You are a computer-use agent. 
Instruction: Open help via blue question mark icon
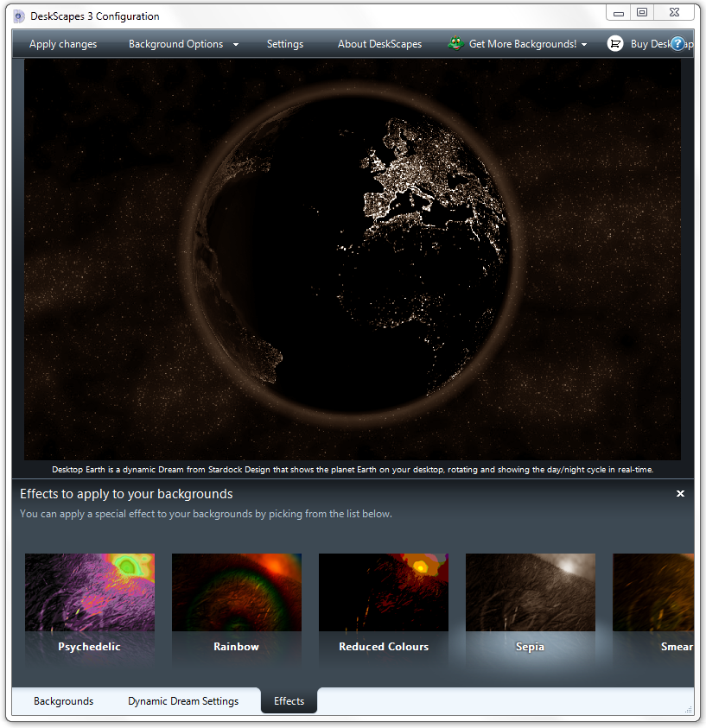click(x=677, y=44)
